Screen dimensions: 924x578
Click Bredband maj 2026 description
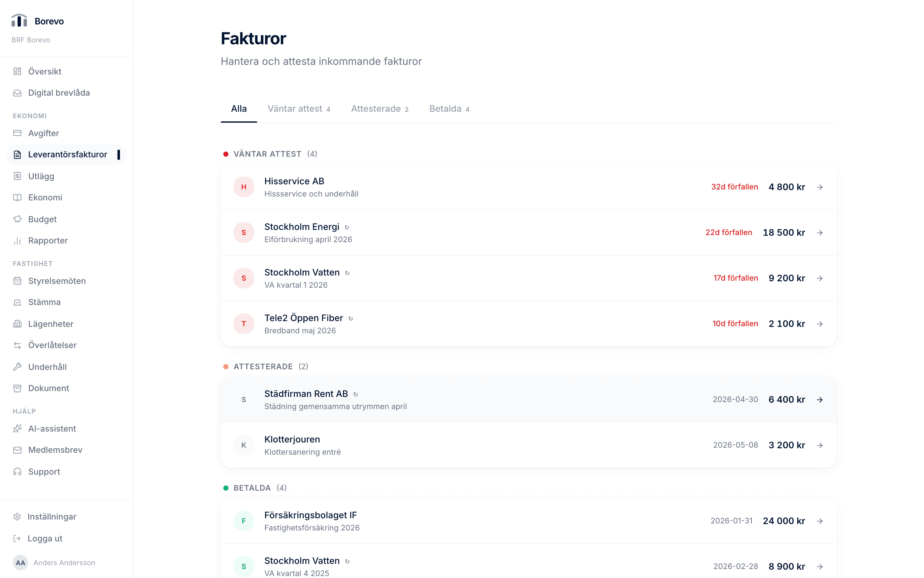(x=300, y=331)
